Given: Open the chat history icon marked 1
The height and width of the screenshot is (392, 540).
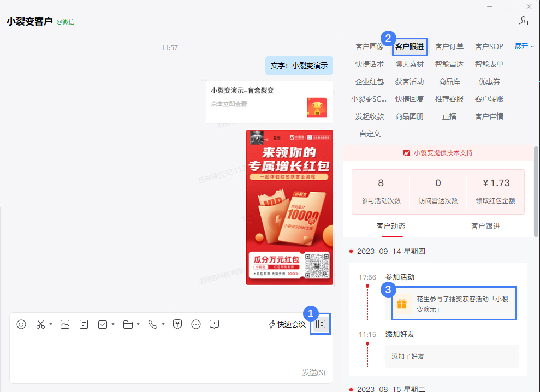Looking at the screenshot, I should click(321, 323).
